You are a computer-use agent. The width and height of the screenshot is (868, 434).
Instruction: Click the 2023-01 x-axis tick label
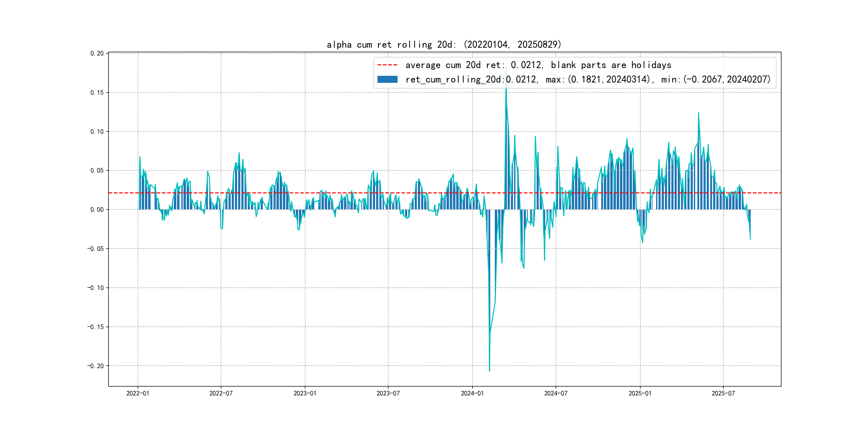point(305,393)
